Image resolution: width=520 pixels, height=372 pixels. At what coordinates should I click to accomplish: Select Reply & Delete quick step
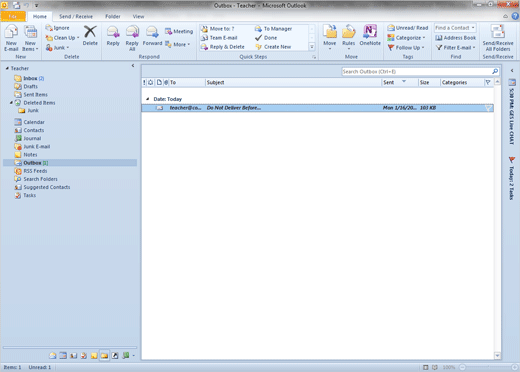pyautogui.click(x=223, y=47)
